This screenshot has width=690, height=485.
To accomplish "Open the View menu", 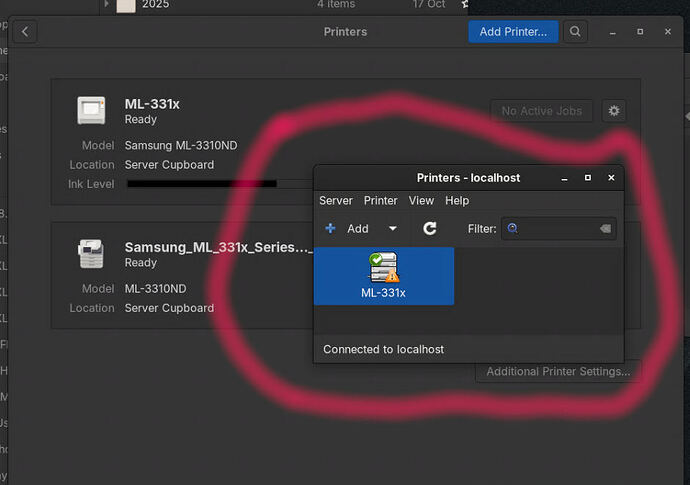I will click(x=421, y=201).
